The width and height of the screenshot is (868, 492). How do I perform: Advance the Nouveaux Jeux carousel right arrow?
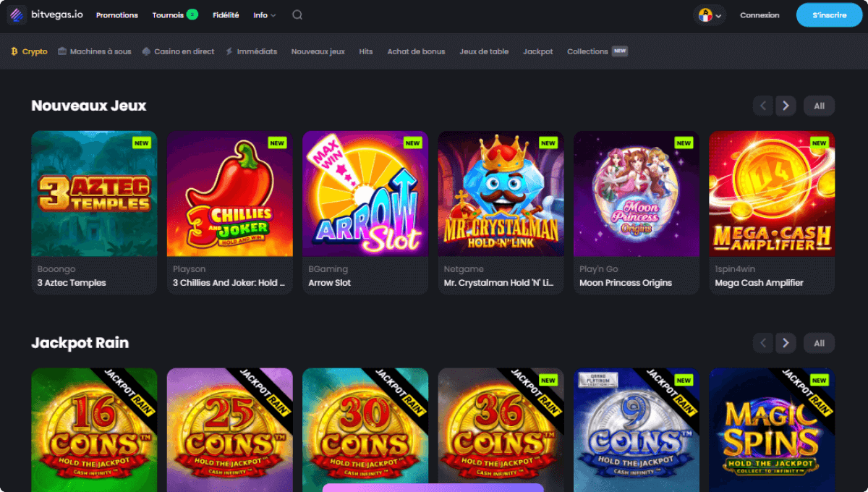[786, 106]
